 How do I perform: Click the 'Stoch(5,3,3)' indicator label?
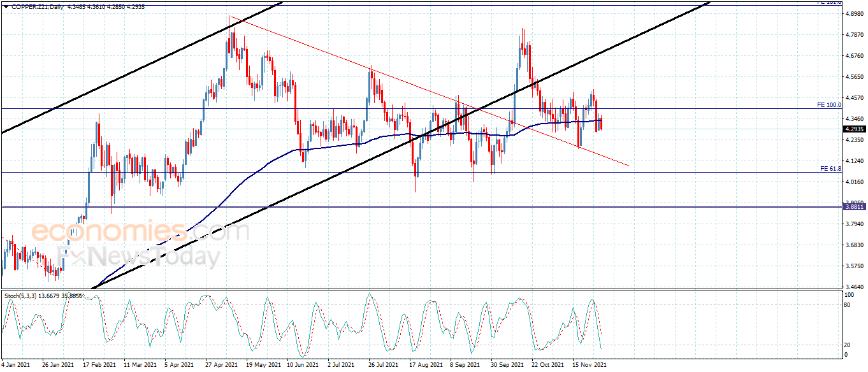click(21, 296)
